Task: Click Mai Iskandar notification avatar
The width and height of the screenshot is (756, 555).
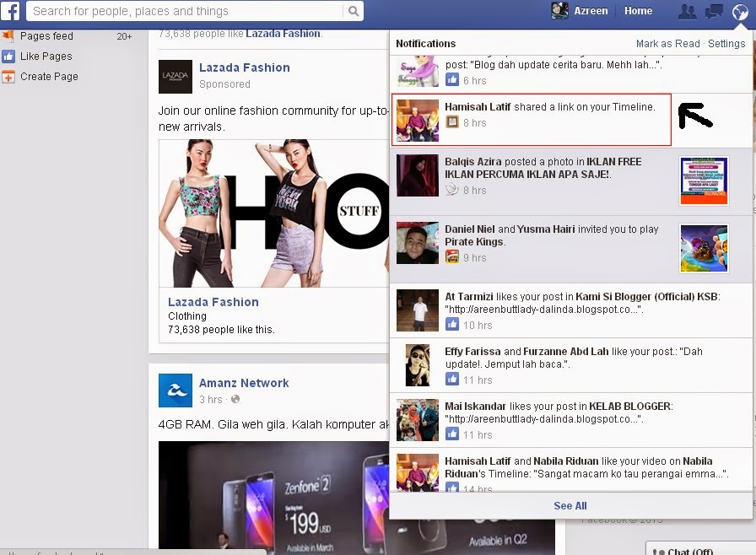Action: point(418,420)
